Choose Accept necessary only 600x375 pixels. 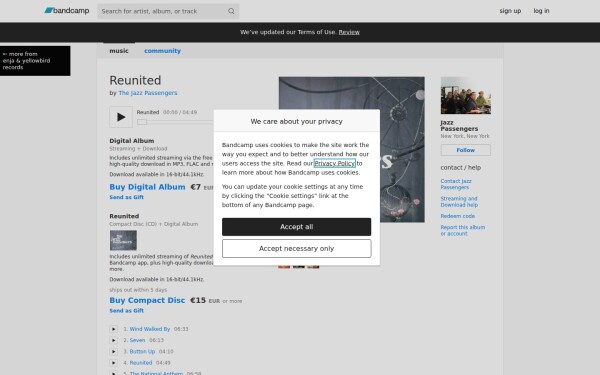297,249
